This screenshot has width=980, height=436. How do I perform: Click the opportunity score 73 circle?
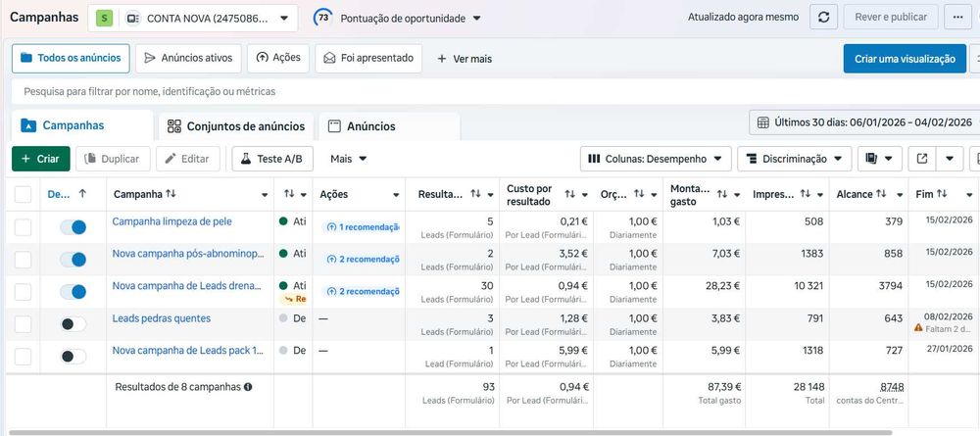pos(322,18)
